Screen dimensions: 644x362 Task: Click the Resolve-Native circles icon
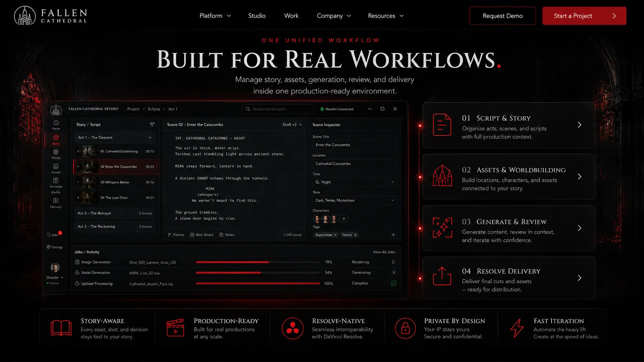(292, 328)
